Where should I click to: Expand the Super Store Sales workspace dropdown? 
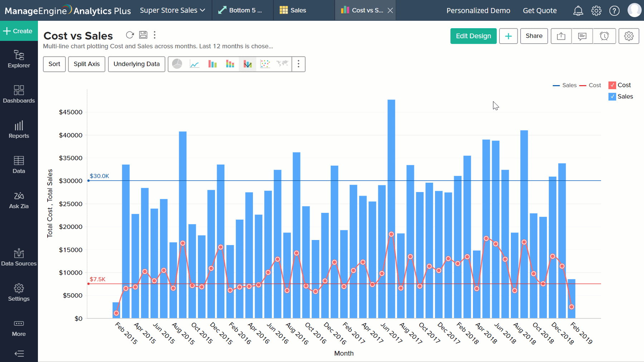[x=172, y=10]
